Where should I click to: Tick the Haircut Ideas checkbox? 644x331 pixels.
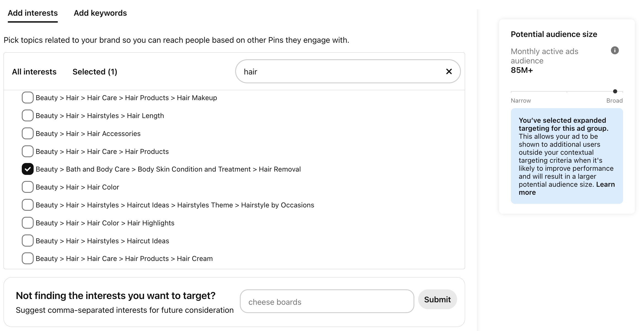point(28,241)
